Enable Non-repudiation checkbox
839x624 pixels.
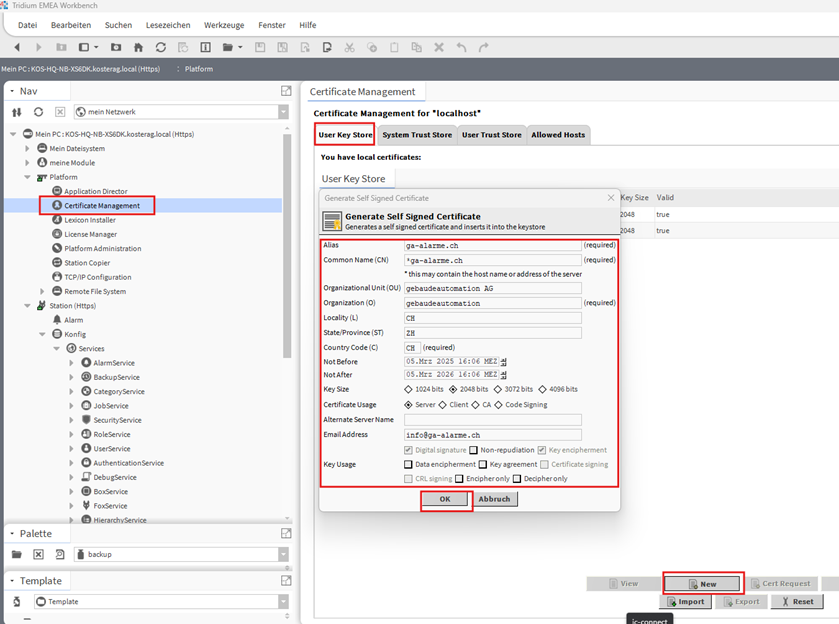click(x=474, y=450)
